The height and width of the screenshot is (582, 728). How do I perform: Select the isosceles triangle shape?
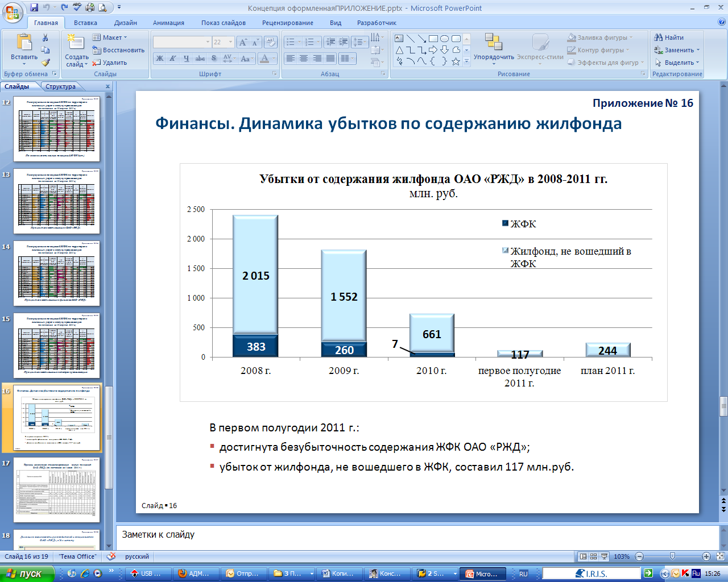pyautogui.click(x=399, y=50)
